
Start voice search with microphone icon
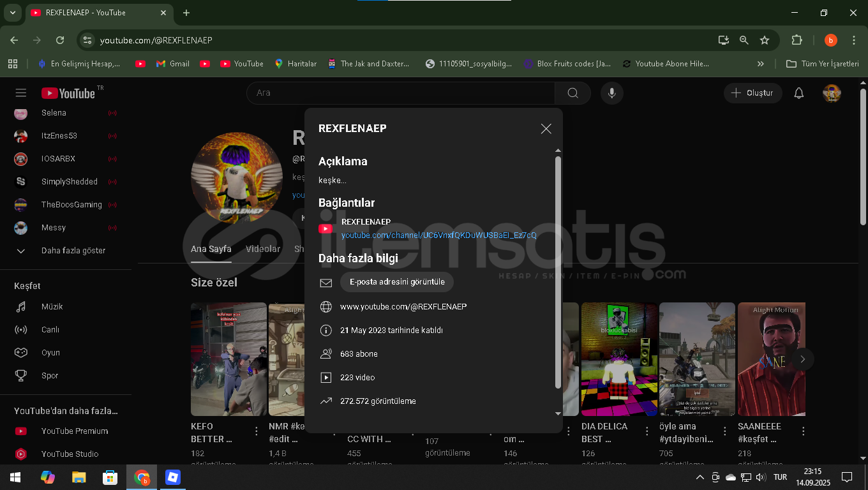(611, 93)
